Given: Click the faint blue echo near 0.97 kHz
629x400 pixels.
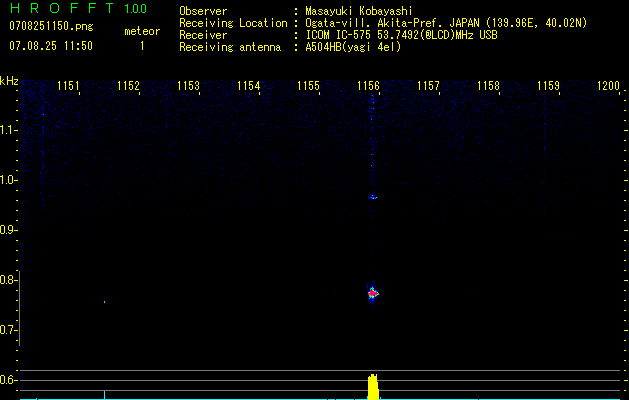Looking at the screenshot, I should [x=373, y=197].
